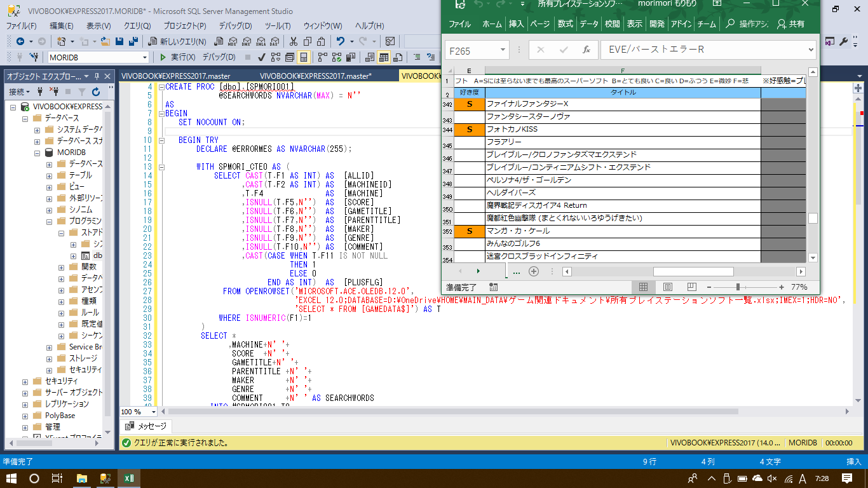
Task: Save the query with the floppy disk icon
Action: point(119,41)
